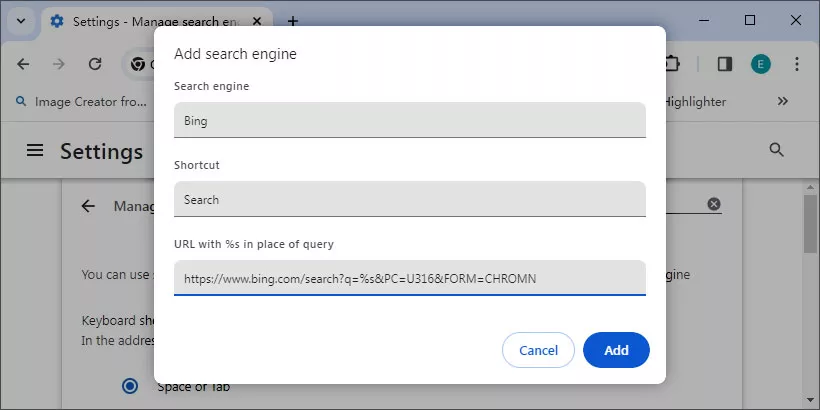This screenshot has width=820, height=410.
Task: Click the browser forward arrow
Action: 59,64
